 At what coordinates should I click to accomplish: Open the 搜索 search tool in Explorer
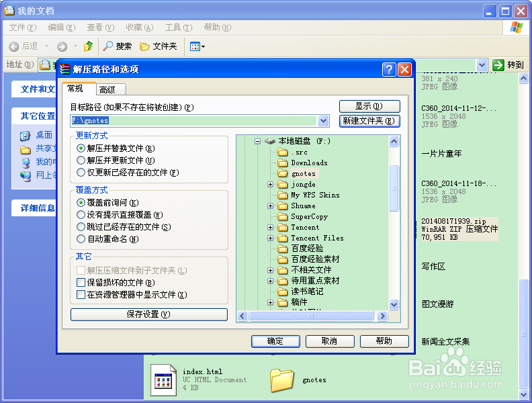point(118,46)
